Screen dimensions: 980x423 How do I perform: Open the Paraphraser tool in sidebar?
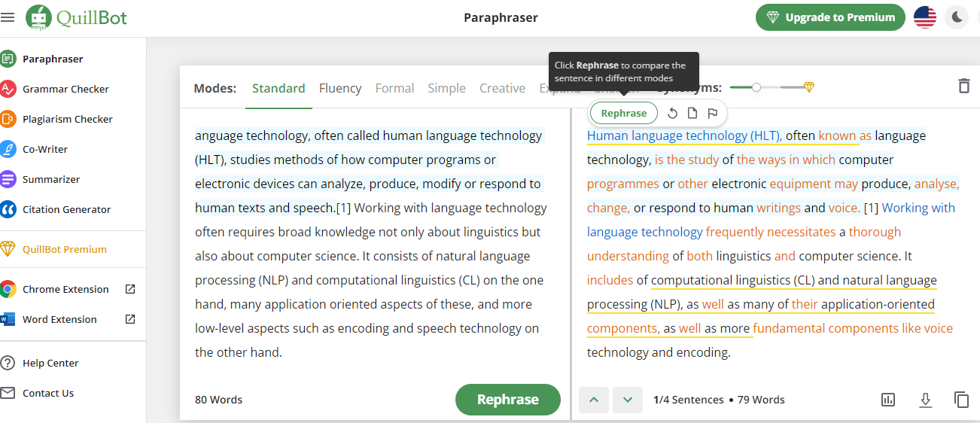[x=53, y=59]
